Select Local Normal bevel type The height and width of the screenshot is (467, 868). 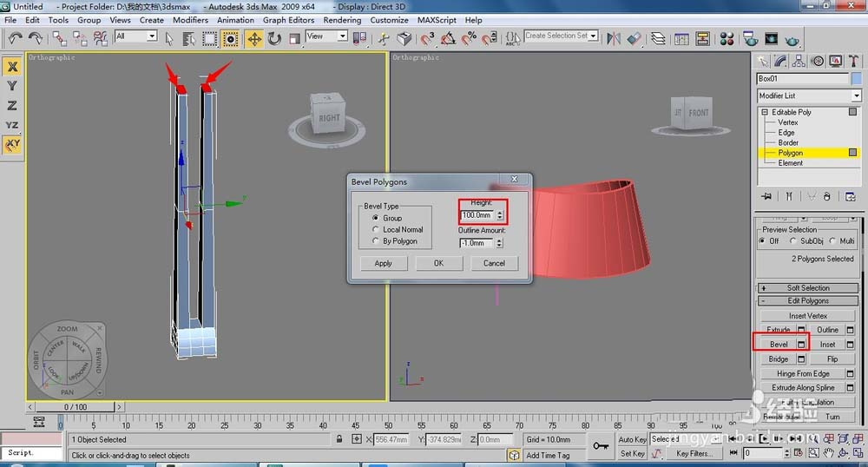tap(375, 230)
